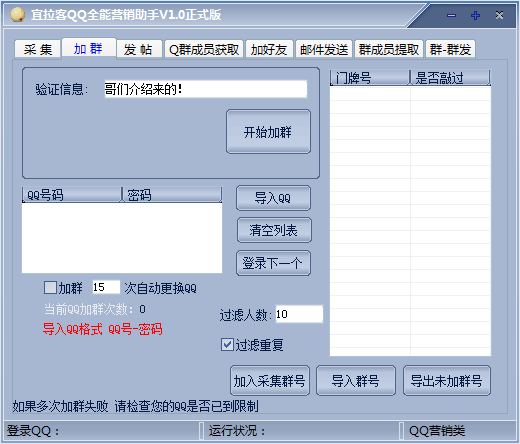
Task: Click the 过滤人数 input field
Action: click(x=299, y=314)
